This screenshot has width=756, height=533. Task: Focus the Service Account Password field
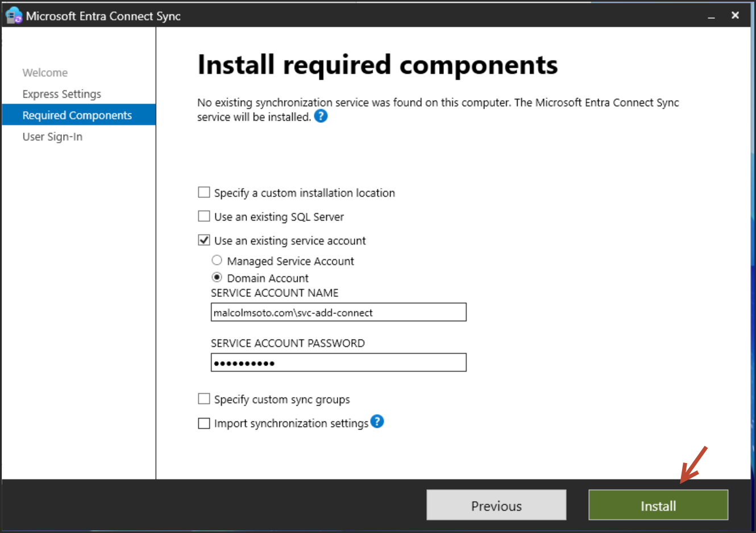pyautogui.click(x=338, y=363)
